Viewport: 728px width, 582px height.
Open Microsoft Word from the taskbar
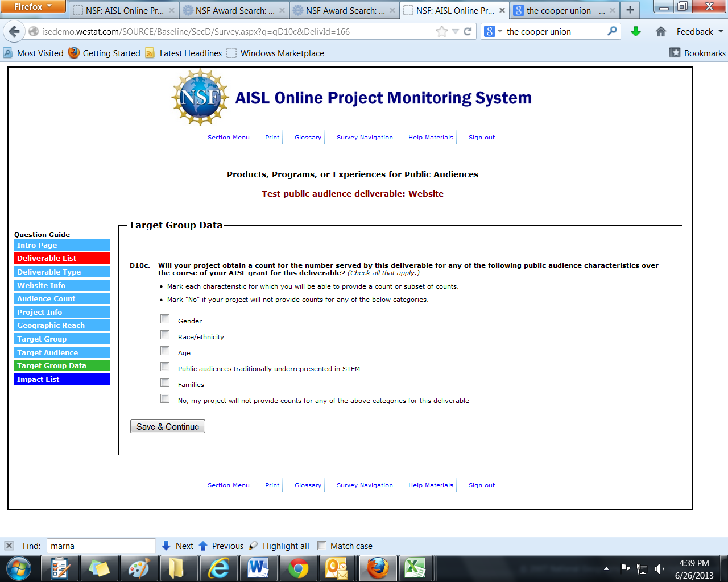(x=258, y=568)
